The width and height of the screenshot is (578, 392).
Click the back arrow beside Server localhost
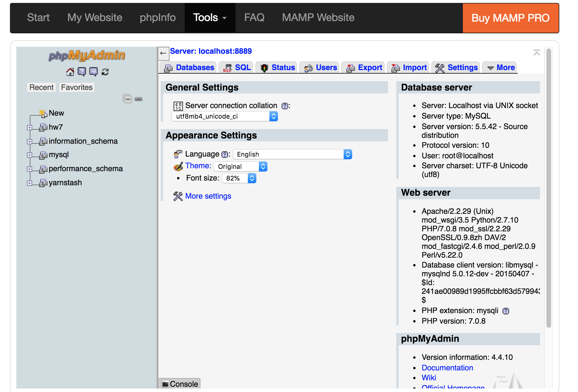pyautogui.click(x=163, y=53)
